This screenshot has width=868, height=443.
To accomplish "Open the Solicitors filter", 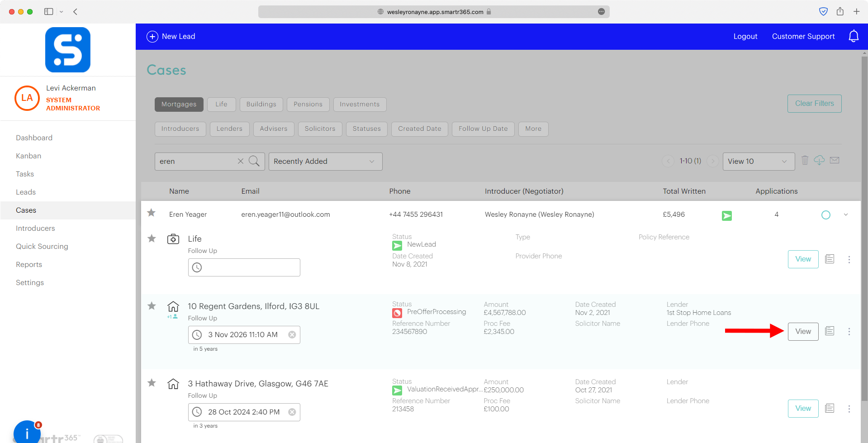I will (x=320, y=129).
